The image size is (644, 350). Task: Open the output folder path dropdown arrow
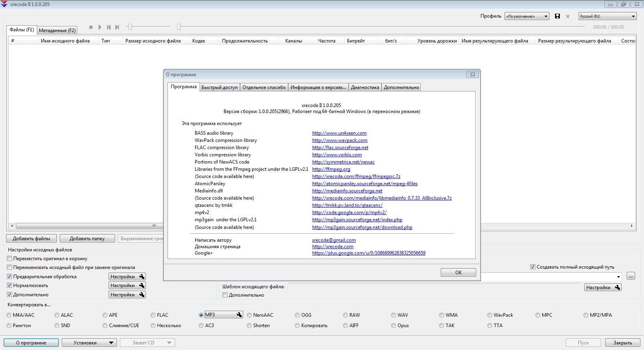pyautogui.click(x=619, y=277)
